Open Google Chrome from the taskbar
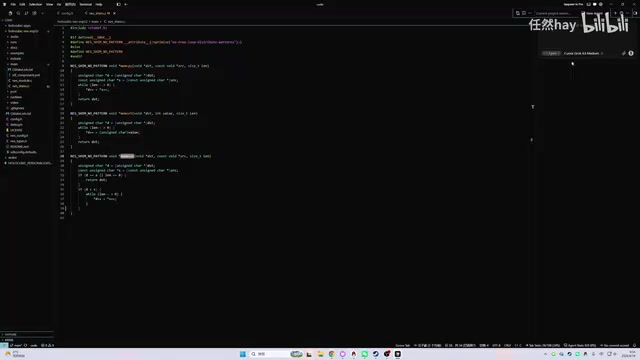 tap(331, 354)
